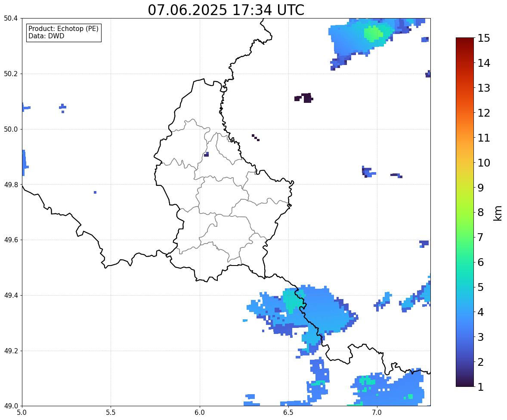Click the colorbar tick label 11
The width and height of the screenshot is (507, 420).
point(484,138)
